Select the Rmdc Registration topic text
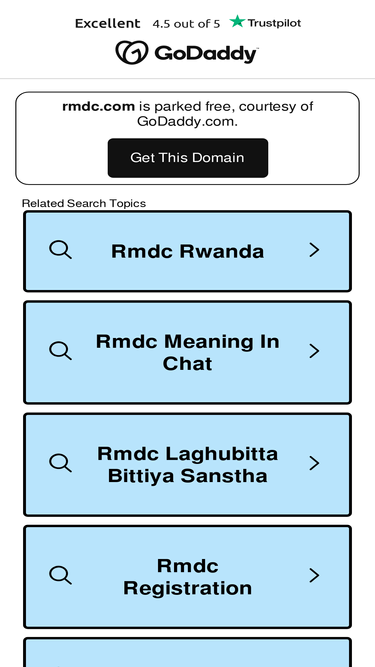 pos(188,577)
